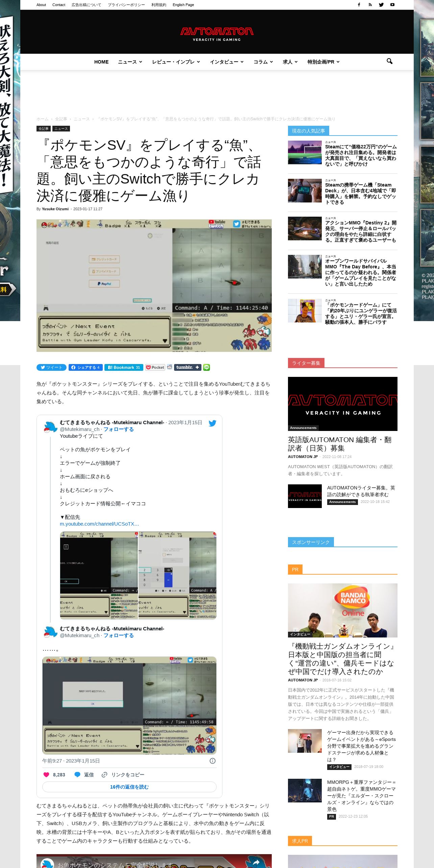This screenshot has height=868, width=434.
Task: Open the Twitter icon in top bar
Action: click(381, 5)
